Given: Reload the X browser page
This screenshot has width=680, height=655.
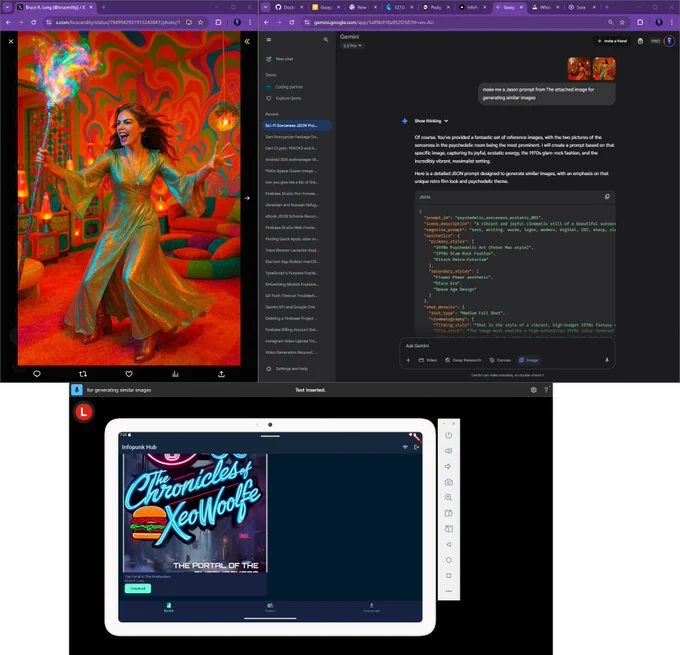Looking at the screenshot, I should (33, 22).
